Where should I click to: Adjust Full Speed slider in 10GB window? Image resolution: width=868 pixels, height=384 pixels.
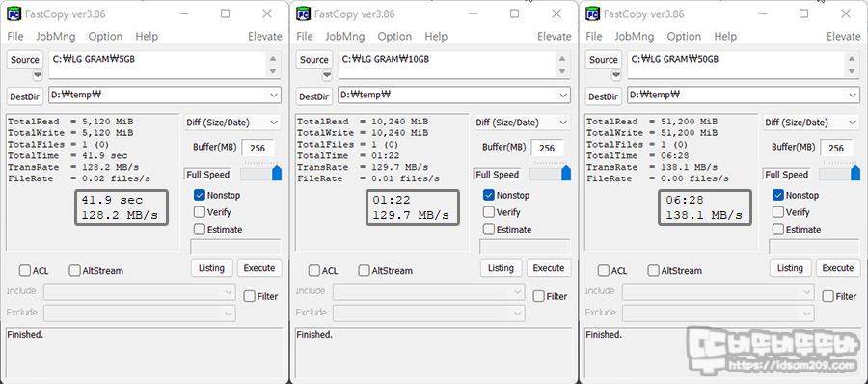pyautogui.click(x=566, y=174)
